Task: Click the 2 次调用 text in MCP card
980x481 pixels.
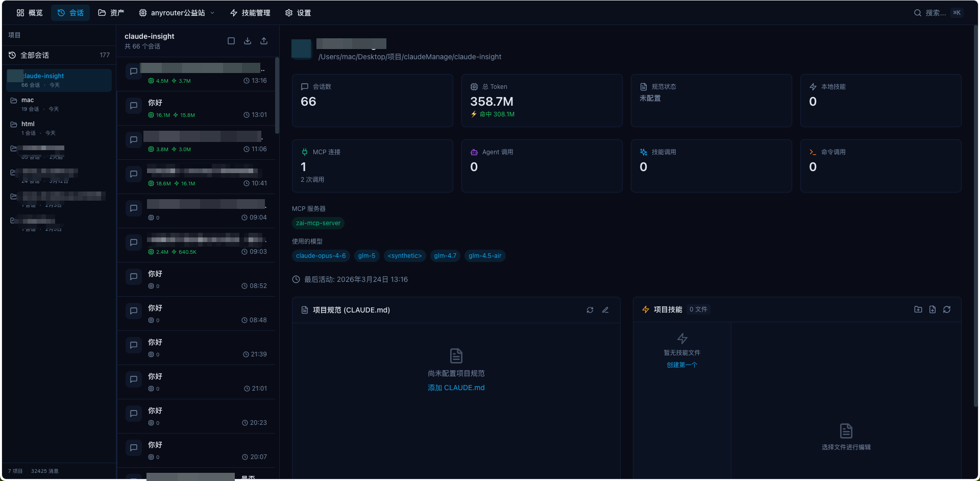Action: point(312,180)
